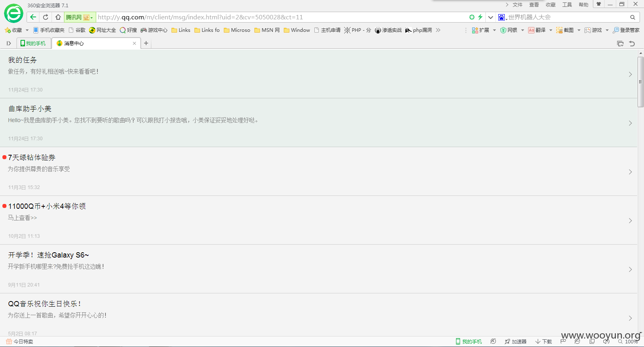
Task: Open the 渗透实战 bookmark
Action: pos(388,30)
